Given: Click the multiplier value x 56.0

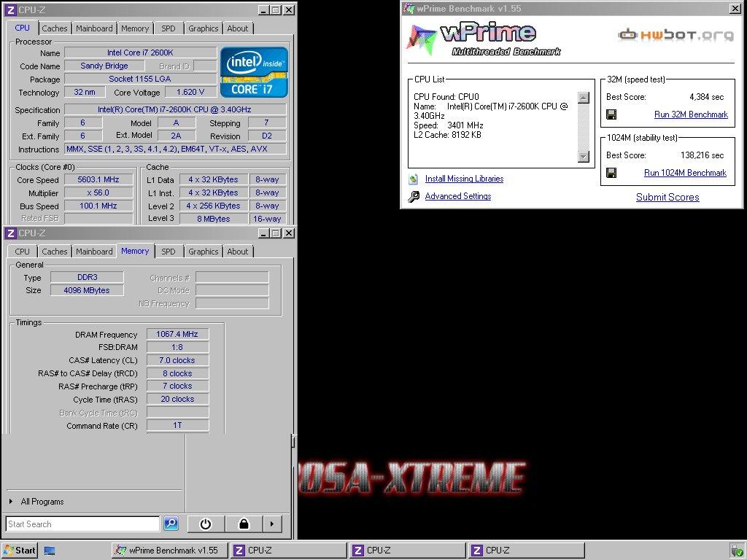Looking at the screenshot, I should (x=98, y=192).
